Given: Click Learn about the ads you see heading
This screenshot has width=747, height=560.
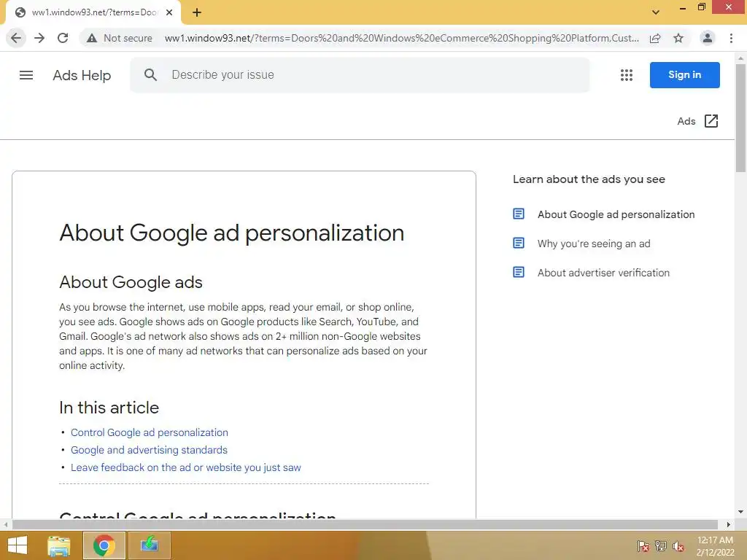Looking at the screenshot, I should tap(589, 179).
